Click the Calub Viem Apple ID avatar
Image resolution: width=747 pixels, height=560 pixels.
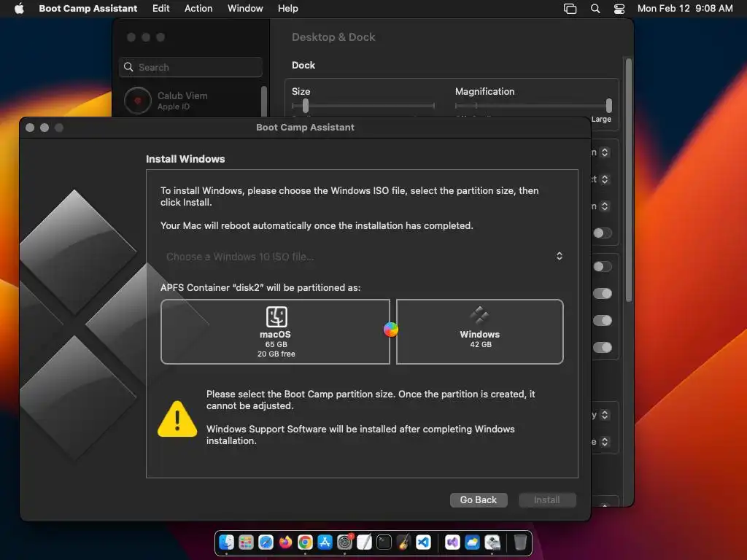(x=138, y=101)
